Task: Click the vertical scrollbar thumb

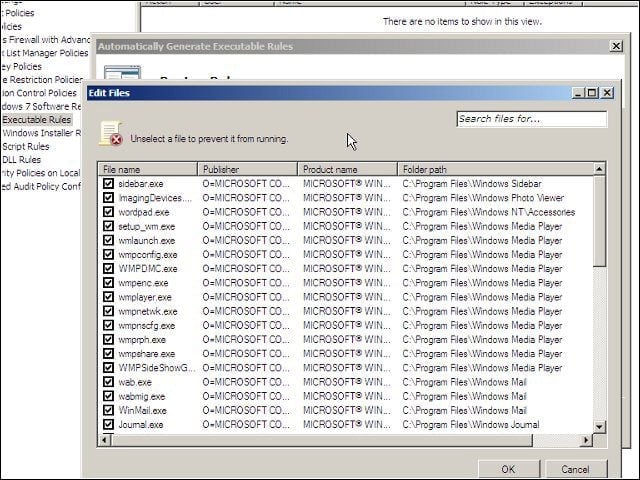Action: coord(599,221)
